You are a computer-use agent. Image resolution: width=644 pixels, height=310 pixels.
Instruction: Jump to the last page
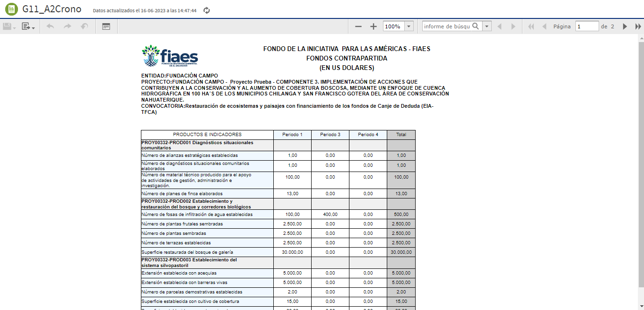pyautogui.click(x=638, y=27)
